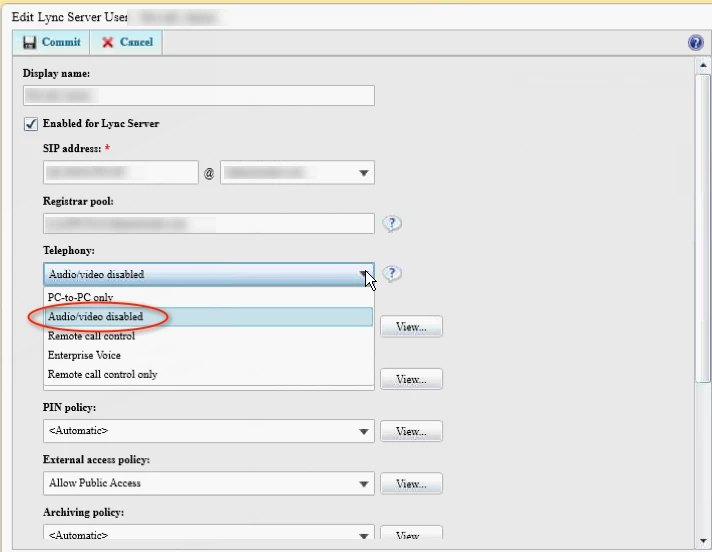Click the Commit button label

(61, 42)
